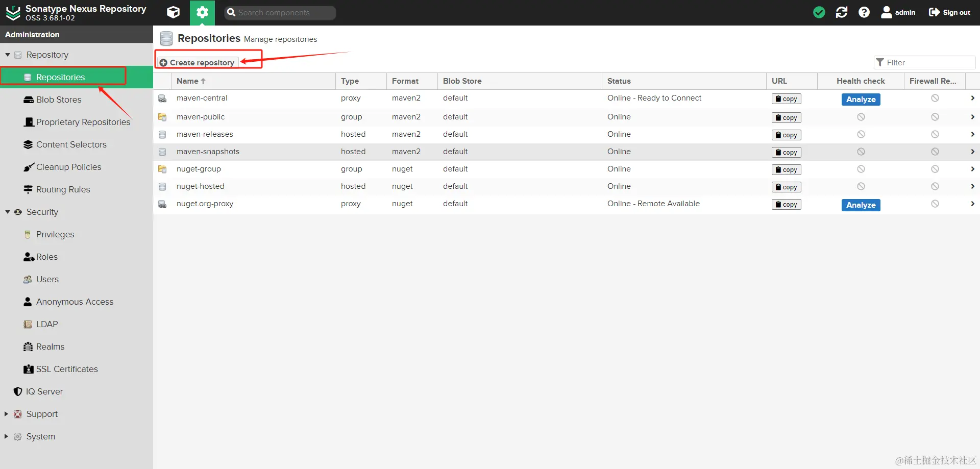Click the green system status check icon
Screen dimensions: 980x469
pos(819,12)
